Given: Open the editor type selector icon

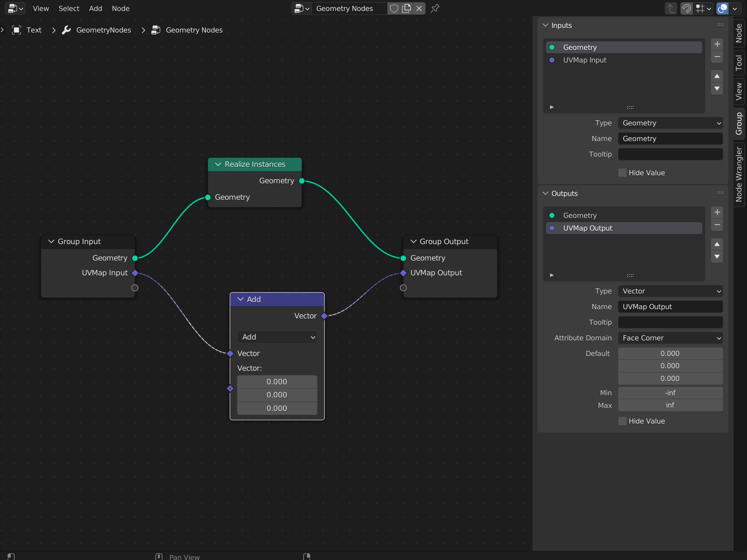Looking at the screenshot, I should (15, 8).
